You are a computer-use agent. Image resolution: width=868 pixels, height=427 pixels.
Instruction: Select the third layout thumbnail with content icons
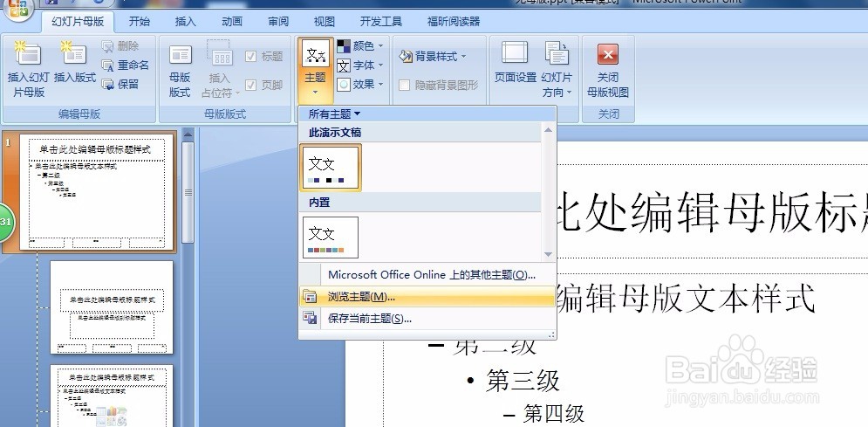(x=112, y=396)
